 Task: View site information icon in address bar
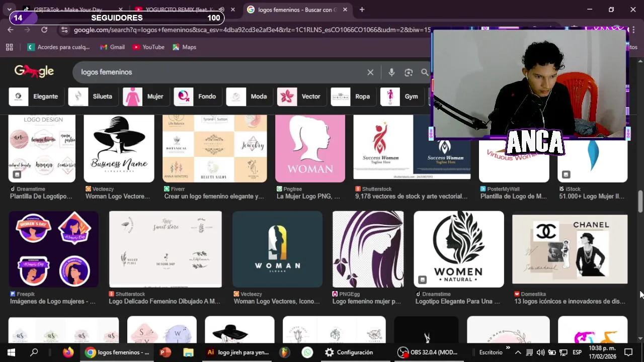click(x=64, y=30)
